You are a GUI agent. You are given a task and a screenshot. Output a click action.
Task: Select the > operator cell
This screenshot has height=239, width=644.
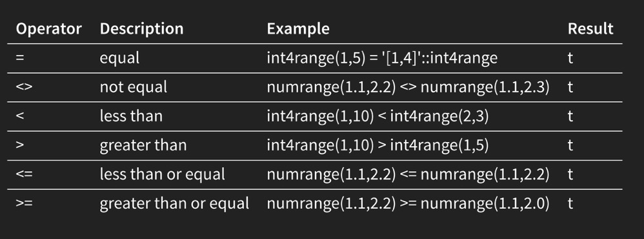(x=20, y=145)
